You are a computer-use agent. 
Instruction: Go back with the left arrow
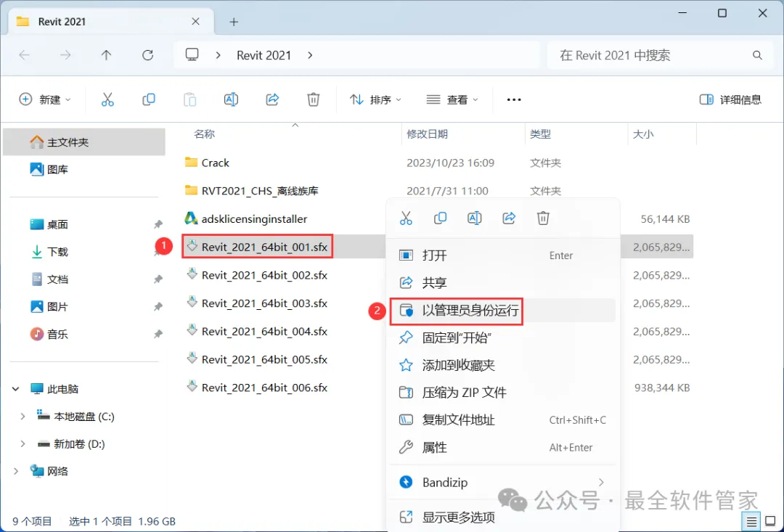point(24,55)
